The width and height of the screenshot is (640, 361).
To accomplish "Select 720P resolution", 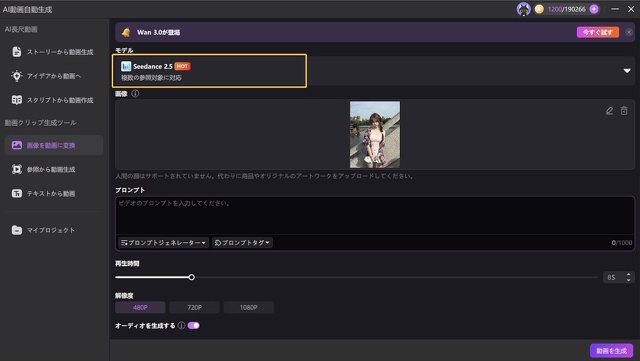I will [194, 308].
